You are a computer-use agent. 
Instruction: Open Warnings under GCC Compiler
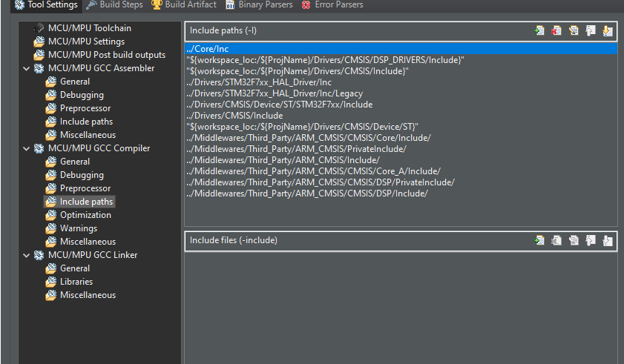coord(79,228)
